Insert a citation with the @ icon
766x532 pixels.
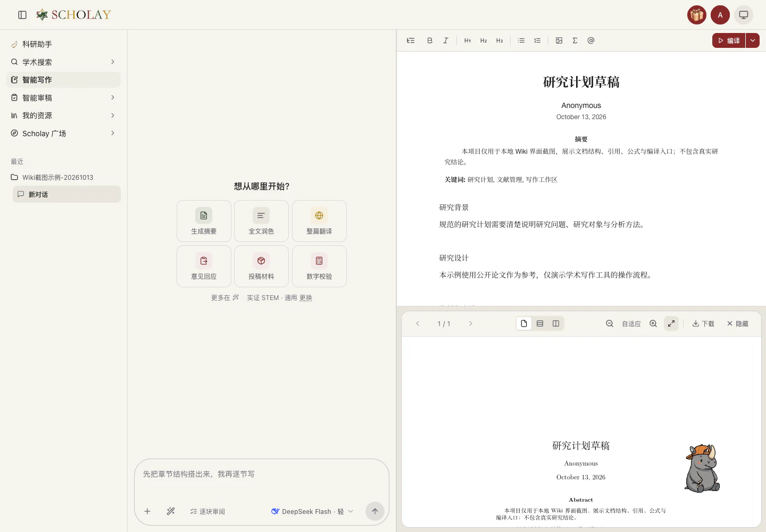point(591,40)
